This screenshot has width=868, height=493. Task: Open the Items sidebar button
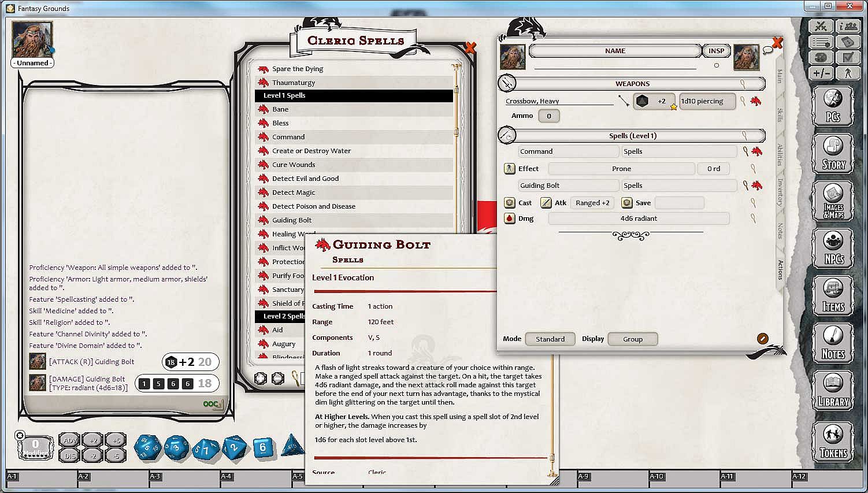click(x=833, y=295)
